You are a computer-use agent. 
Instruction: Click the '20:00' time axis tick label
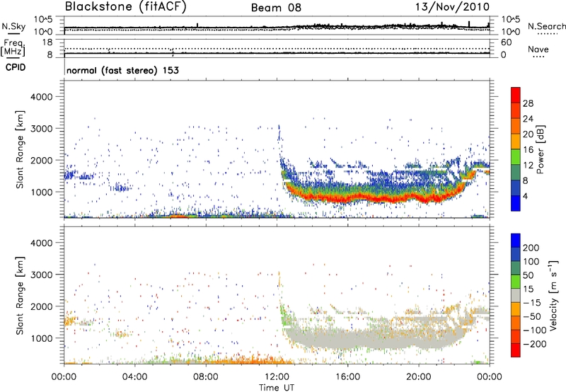click(x=419, y=377)
